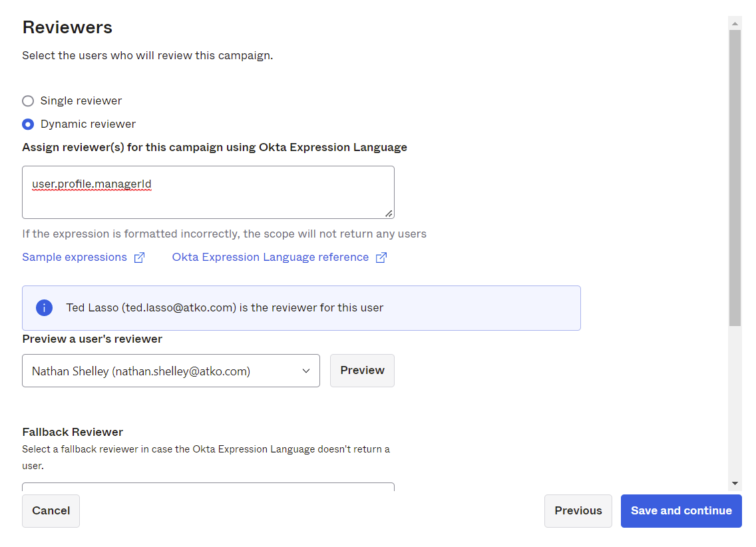Select the Dynamic reviewer radio button

tap(28, 124)
